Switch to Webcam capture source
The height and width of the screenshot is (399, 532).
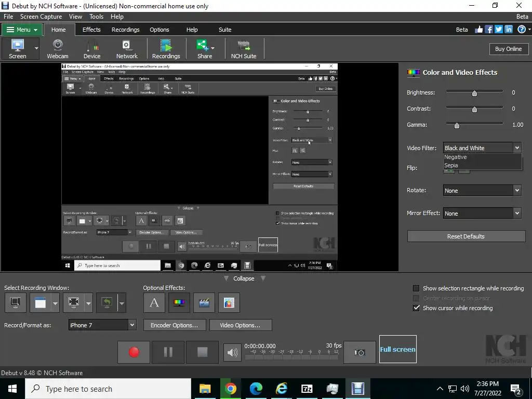pos(57,49)
